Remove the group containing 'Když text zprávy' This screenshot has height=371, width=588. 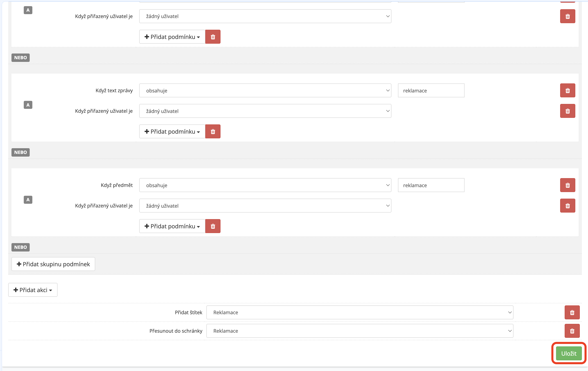[213, 131]
